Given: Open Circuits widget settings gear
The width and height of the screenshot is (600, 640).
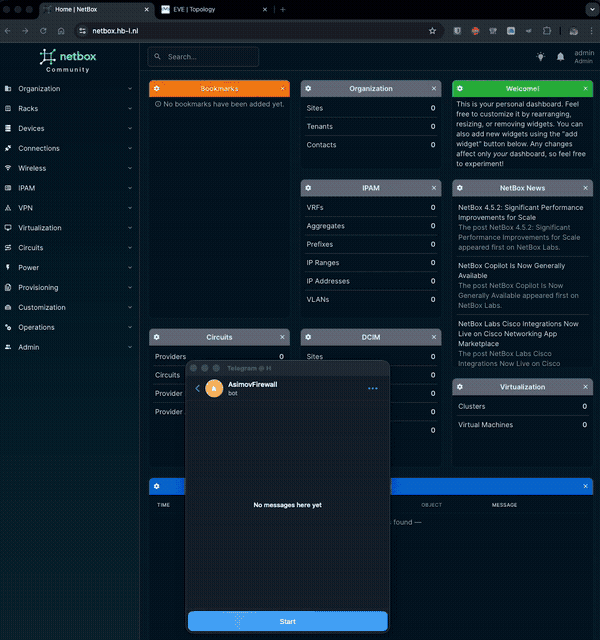Looking at the screenshot, I should [x=157, y=337].
